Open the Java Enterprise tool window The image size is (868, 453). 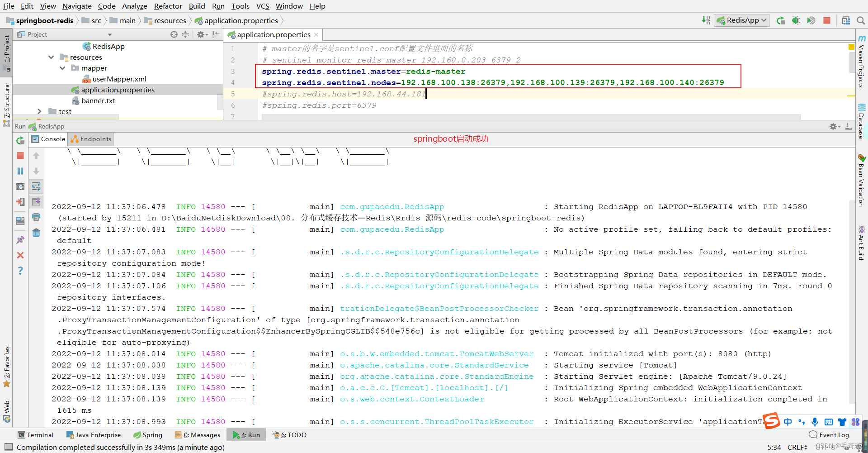pos(94,435)
